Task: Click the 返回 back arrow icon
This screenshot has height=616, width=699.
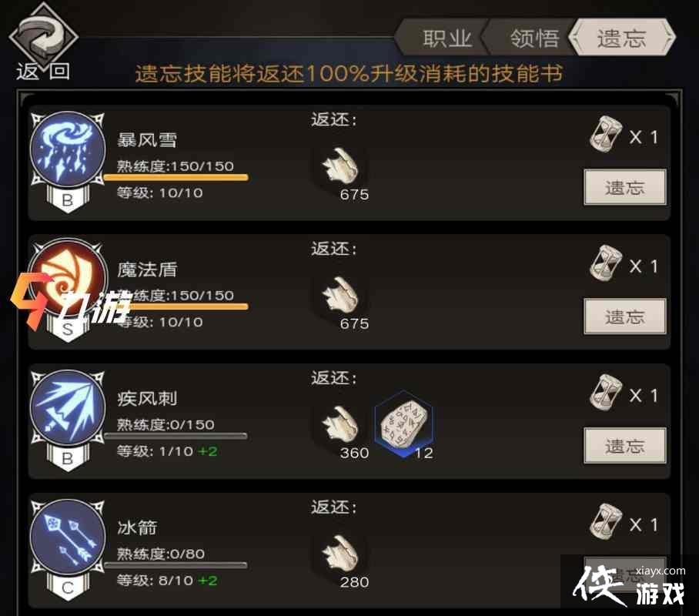Action: 43,35
